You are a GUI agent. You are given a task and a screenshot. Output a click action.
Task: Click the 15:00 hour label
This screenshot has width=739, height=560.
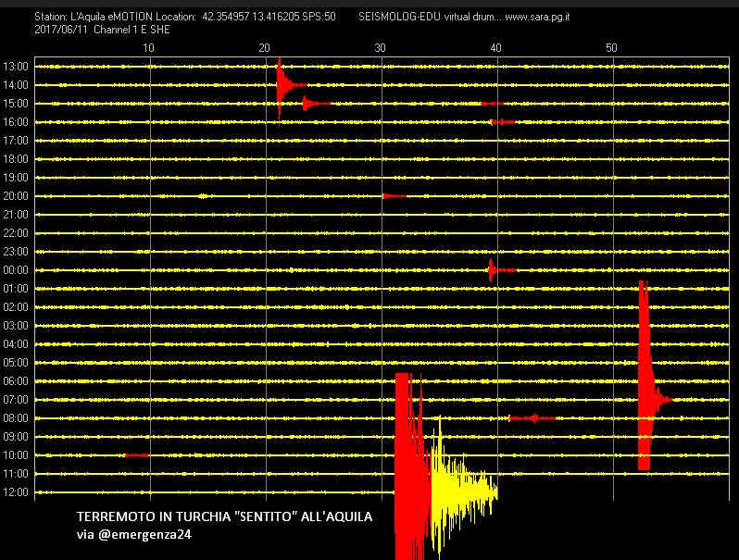point(16,104)
